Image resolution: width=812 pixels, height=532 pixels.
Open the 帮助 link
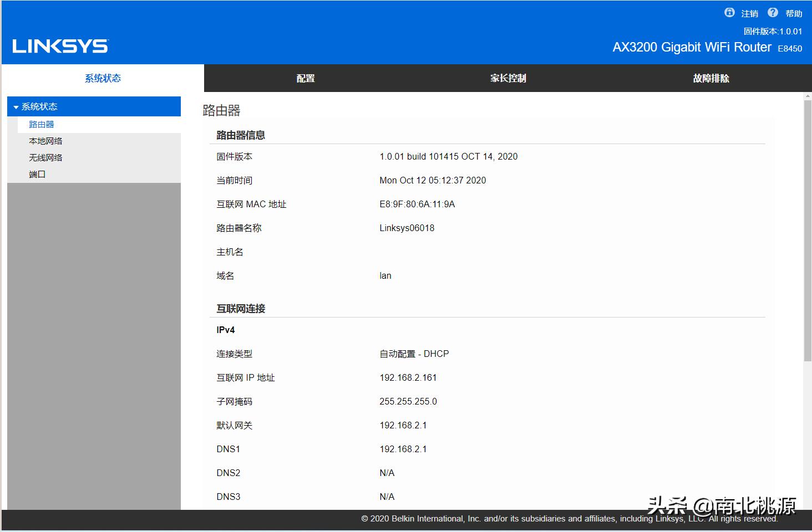pos(793,13)
